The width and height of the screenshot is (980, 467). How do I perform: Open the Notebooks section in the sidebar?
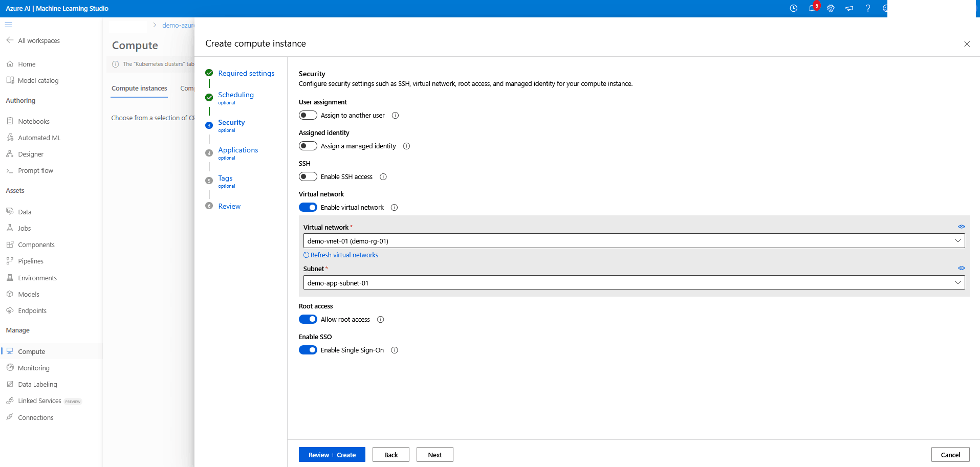34,121
